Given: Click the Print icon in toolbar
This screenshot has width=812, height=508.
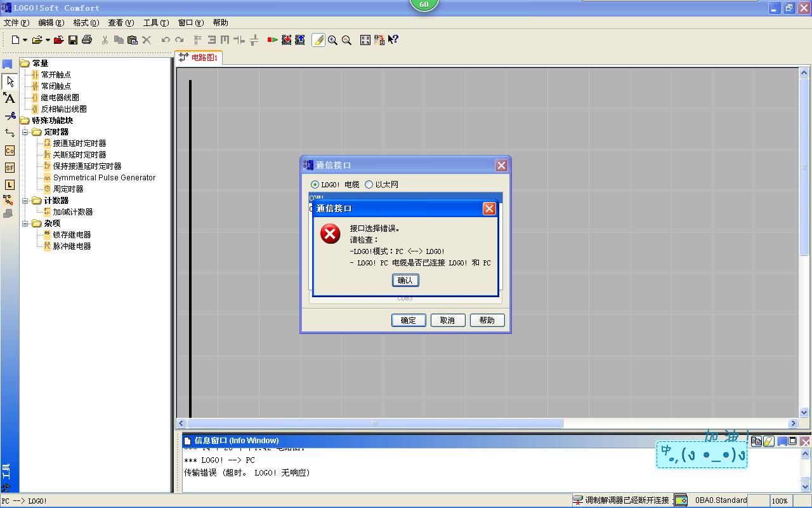Looking at the screenshot, I should click(x=87, y=40).
